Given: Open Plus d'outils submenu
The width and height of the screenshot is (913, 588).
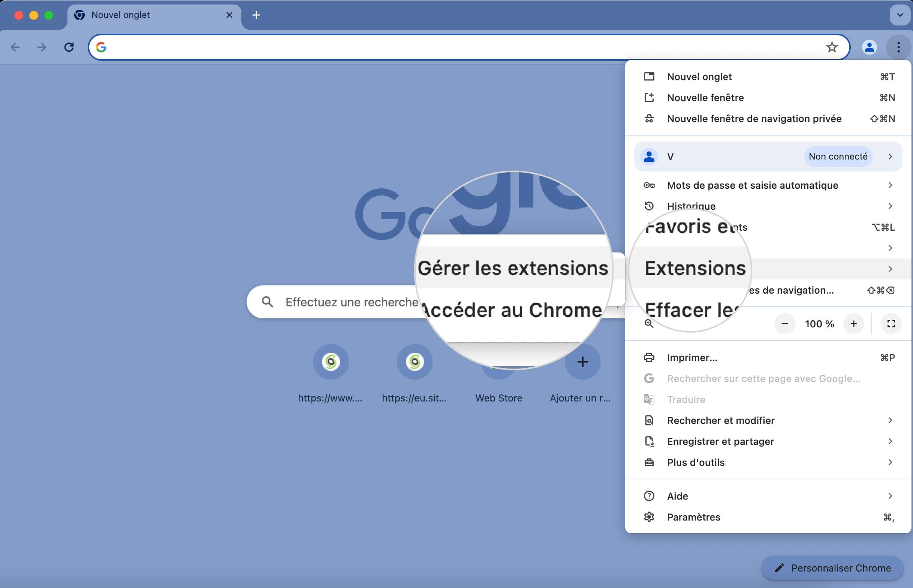Looking at the screenshot, I should [x=768, y=463].
